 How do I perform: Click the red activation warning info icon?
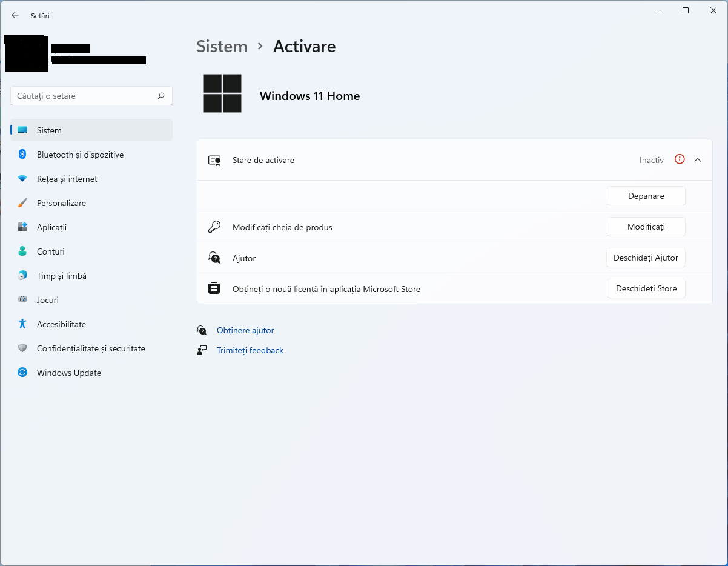(x=680, y=159)
